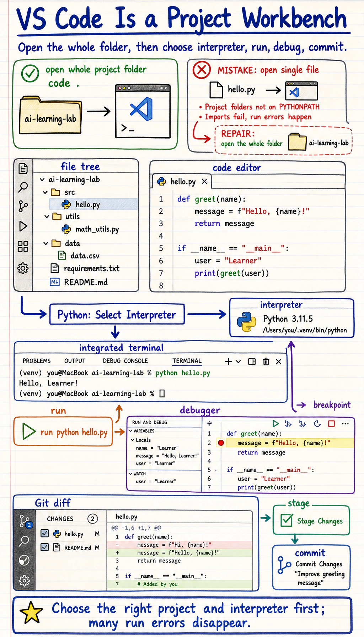
Task: Click name = "Learner" in Locals
Action: tap(157, 448)
